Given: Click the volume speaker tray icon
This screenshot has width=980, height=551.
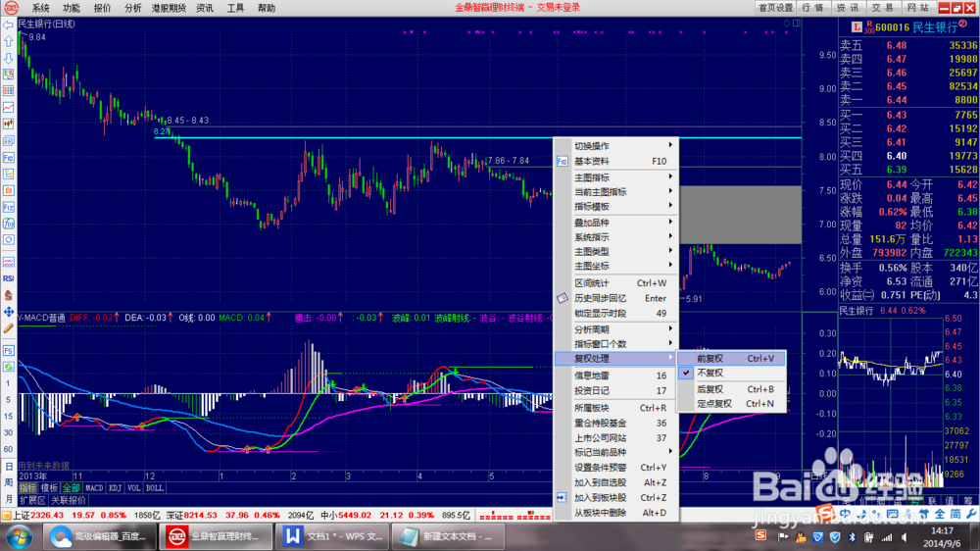Looking at the screenshot, I should pos(904,537).
